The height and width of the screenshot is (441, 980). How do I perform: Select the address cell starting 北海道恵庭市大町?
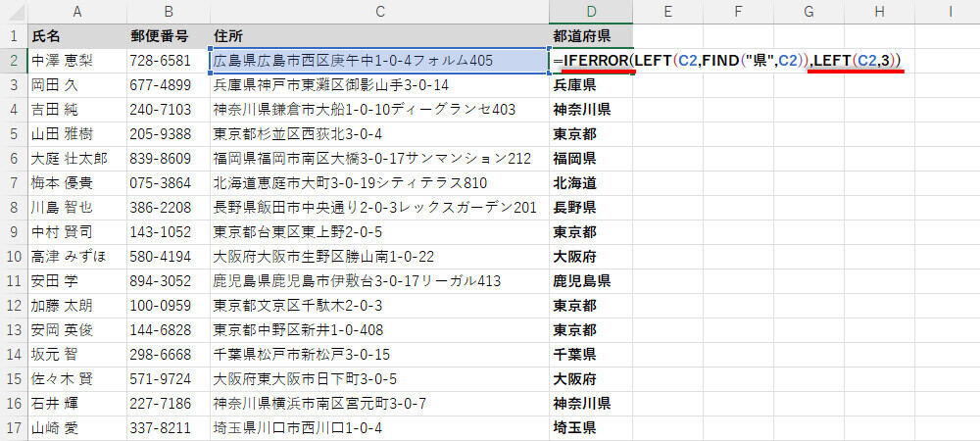pyautogui.click(x=380, y=183)
